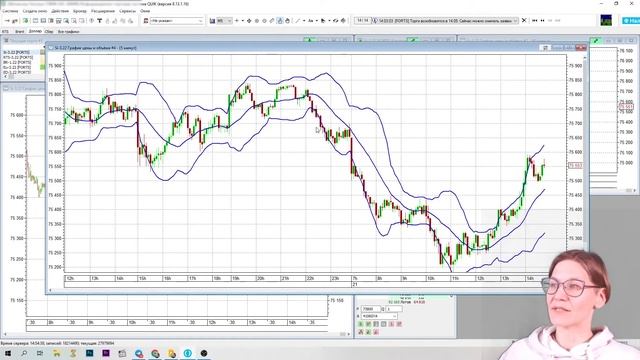Screen dimensions: 640x360
Task: Open File Explorer from the taskbar
Action: click(57, 353)
